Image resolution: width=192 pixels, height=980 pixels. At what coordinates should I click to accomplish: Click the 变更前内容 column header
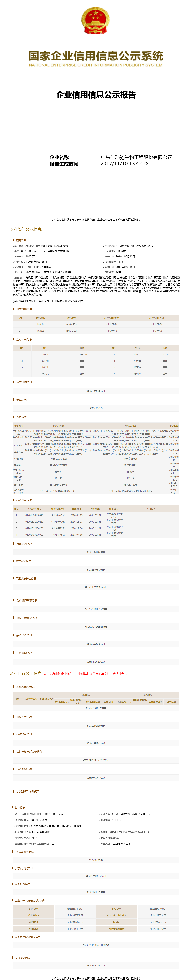click(x=58, y=426)
